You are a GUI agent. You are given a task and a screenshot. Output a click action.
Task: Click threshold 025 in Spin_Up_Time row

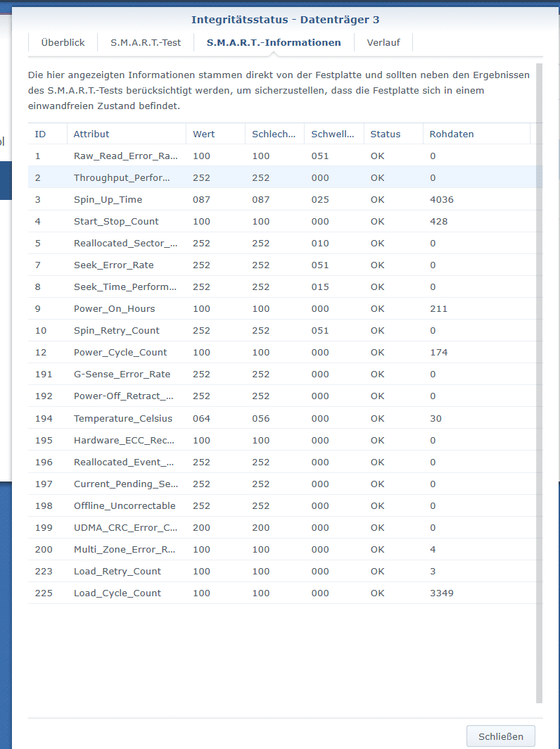[x=320, y=200]
